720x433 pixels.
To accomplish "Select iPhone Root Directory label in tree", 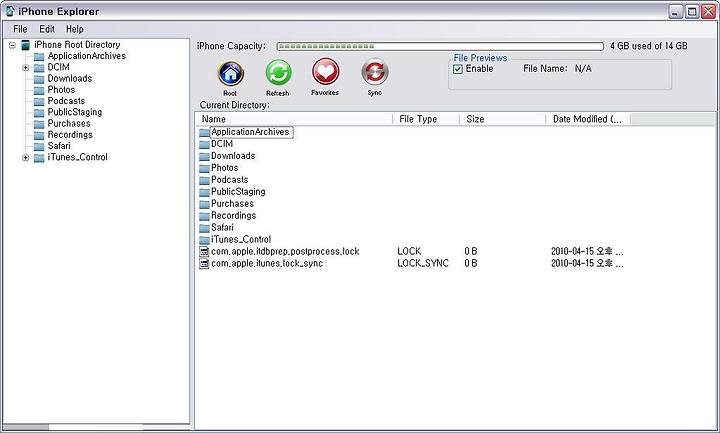I will point(77,45).
